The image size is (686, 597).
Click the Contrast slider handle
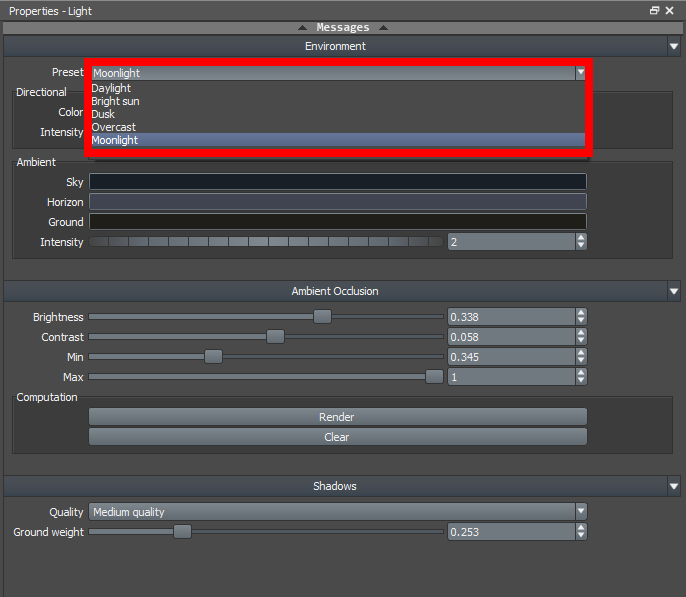tap(275, 337)
